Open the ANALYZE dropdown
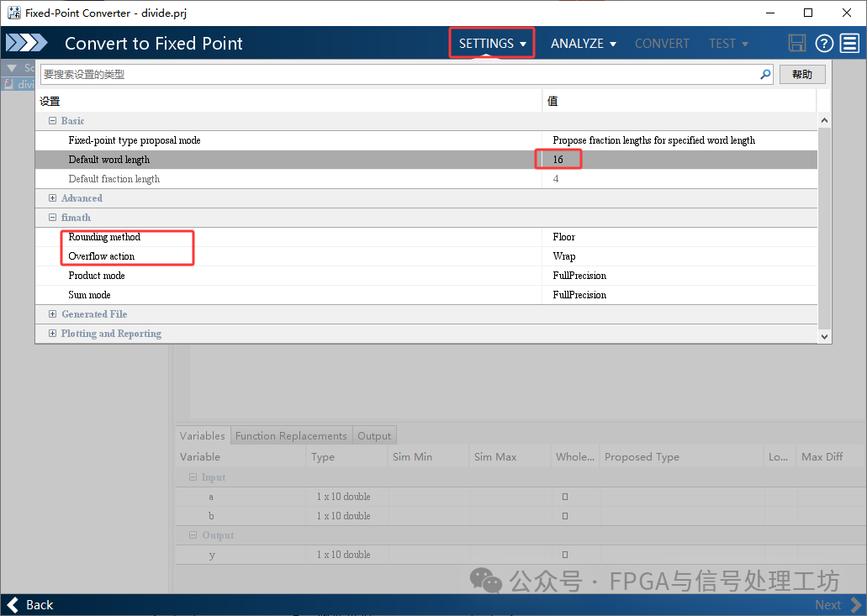Image resolution: width=867 pixels, height=616 pixels. (x=584, y=43)
